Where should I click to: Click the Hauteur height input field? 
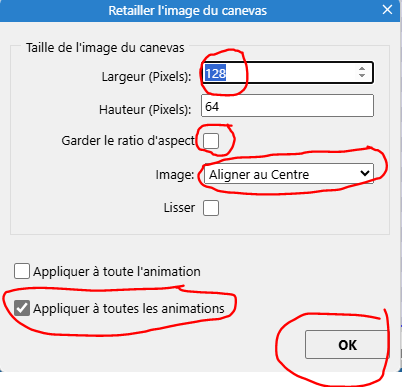(x=287, y=106)
